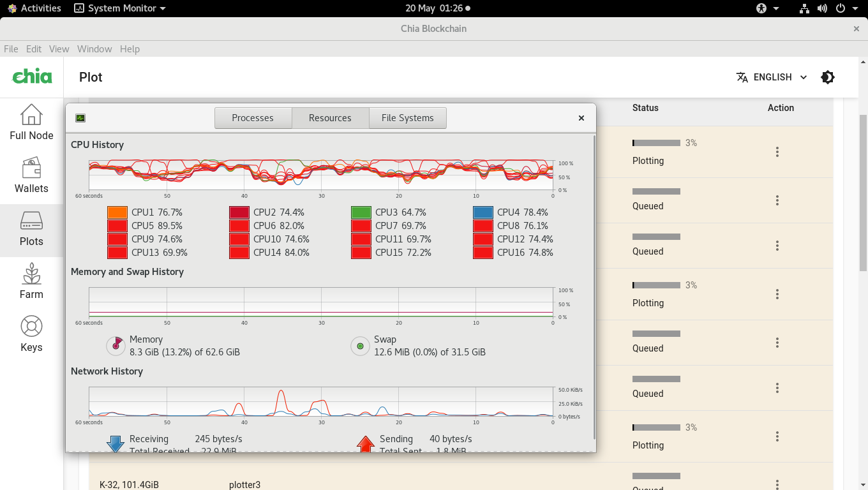
Task: Open the Plots sidebar section
Action: coord(31,230)
